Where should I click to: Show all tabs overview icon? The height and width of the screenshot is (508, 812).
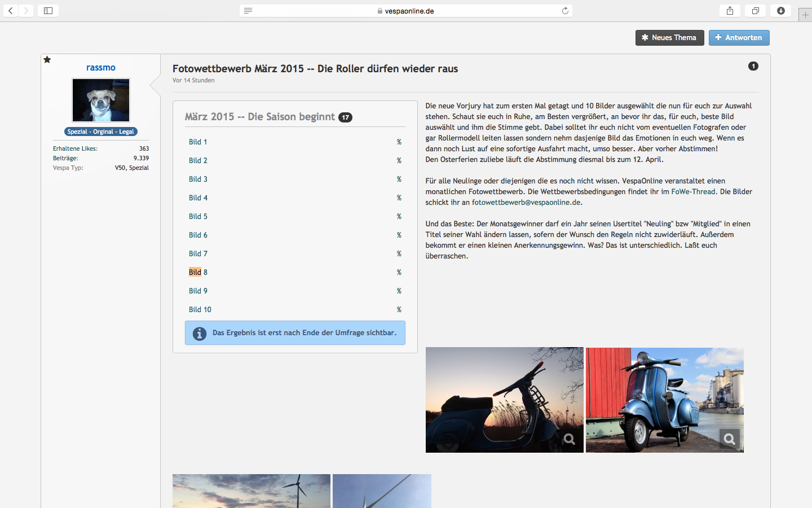point(755,11)
